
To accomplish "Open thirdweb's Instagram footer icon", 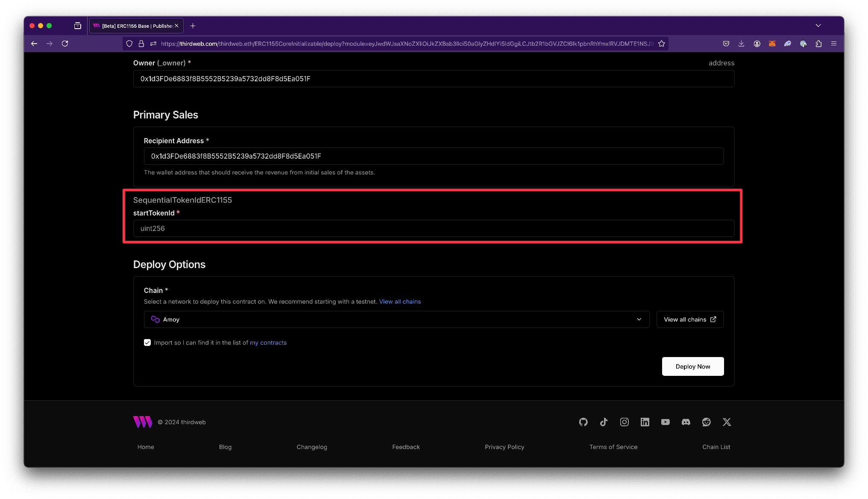I will (624, 422).
